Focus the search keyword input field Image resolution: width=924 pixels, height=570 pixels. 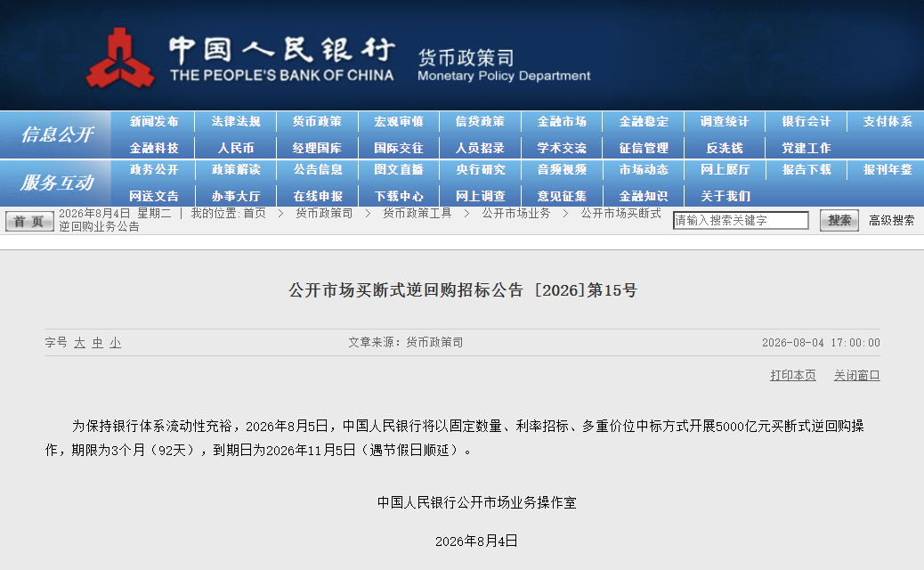(741, 221)
